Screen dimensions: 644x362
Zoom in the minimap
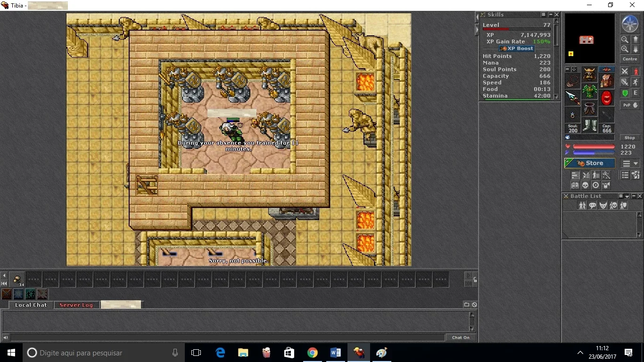point(625,49)
